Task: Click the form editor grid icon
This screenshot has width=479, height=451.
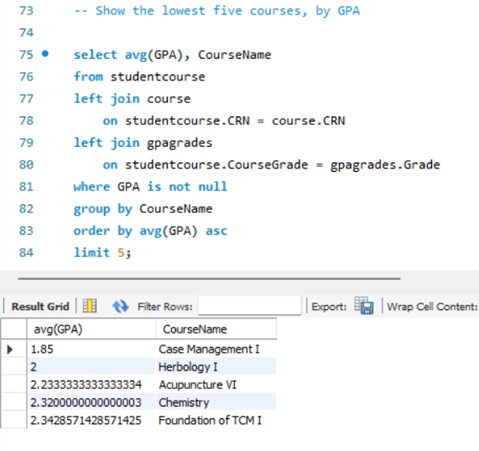Action: pos(90,306)
